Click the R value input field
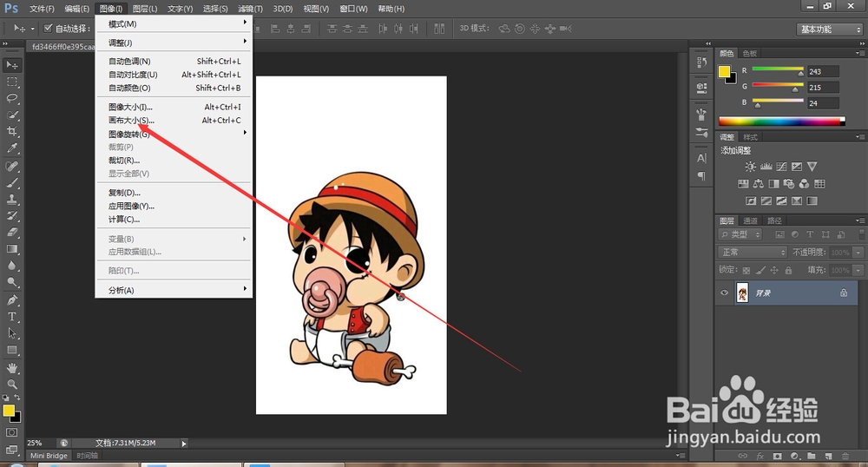The image size is (868, 467). point(823,71)
